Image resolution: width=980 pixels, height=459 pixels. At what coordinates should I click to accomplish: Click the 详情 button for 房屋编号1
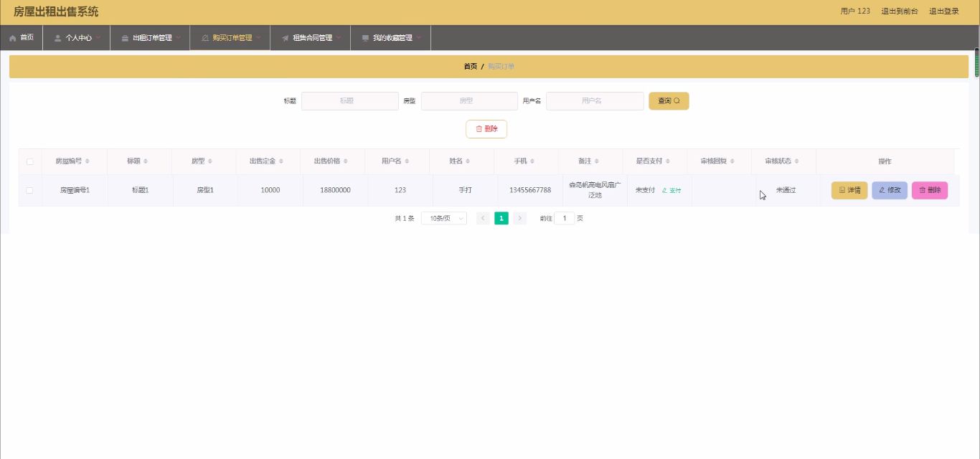[x=849, y=191]
